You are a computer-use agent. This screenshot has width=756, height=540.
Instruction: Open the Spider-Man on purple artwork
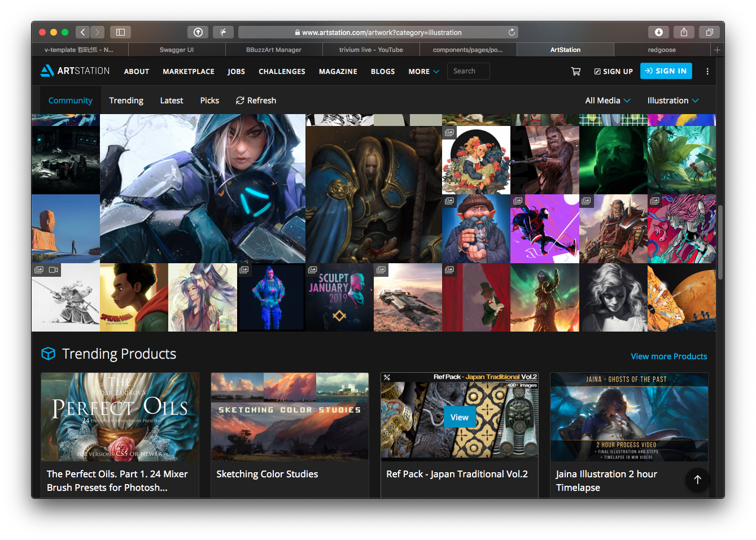[x=545, y=229]
